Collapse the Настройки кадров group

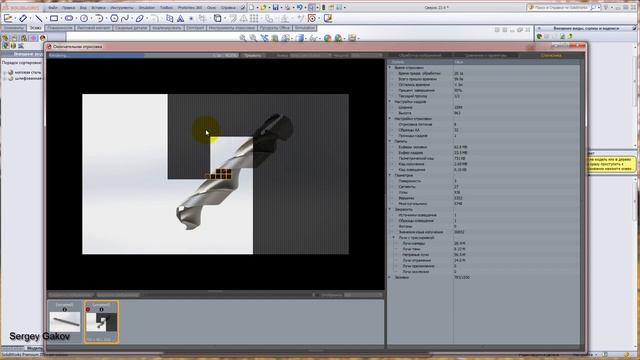(x=390, y=102)
